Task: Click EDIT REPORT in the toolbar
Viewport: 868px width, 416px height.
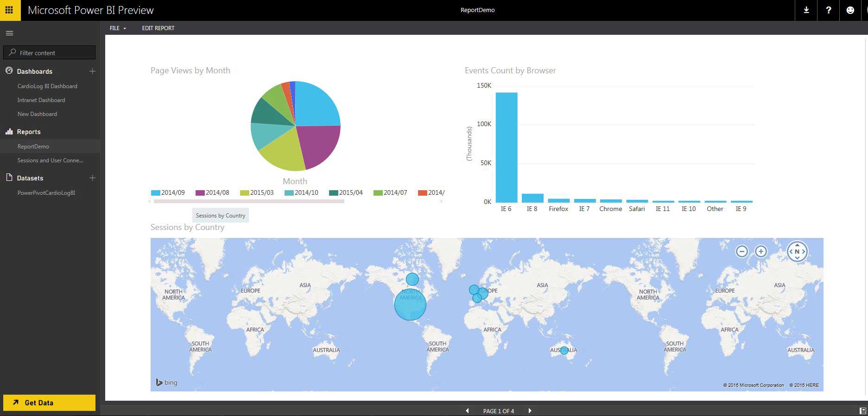Action: (x=158, y=28)
